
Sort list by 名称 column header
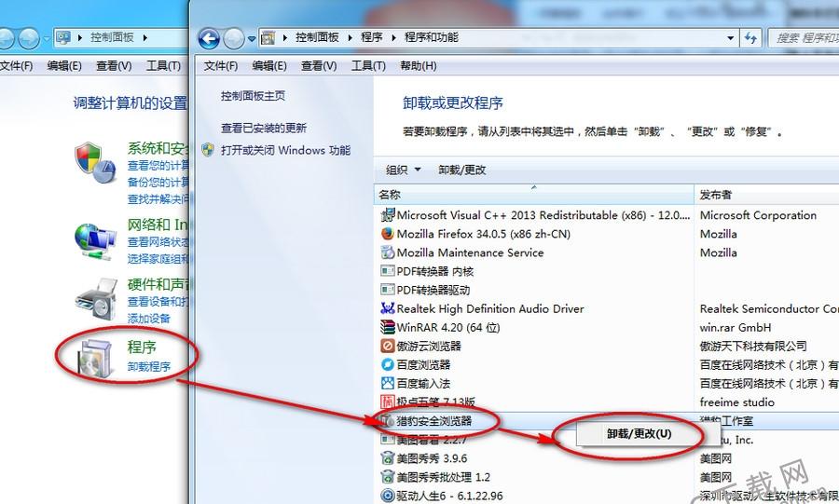[x=533, y=195]
